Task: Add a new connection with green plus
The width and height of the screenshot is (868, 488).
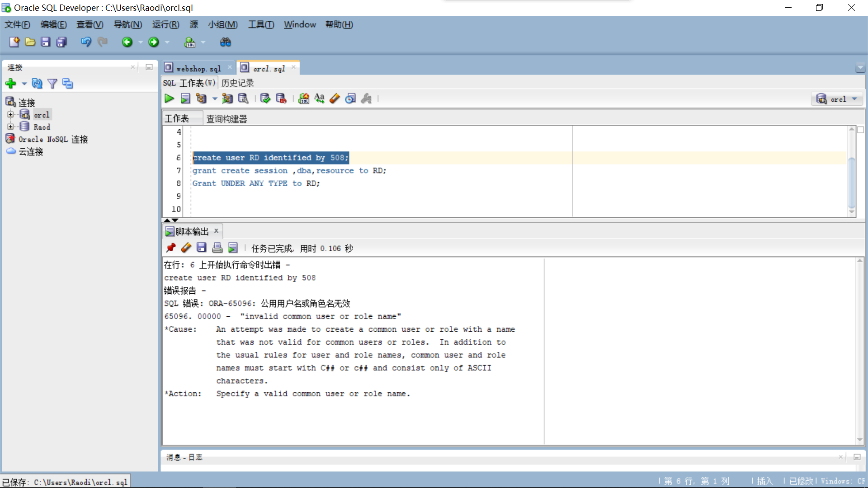Action: [x=11, y=84]
